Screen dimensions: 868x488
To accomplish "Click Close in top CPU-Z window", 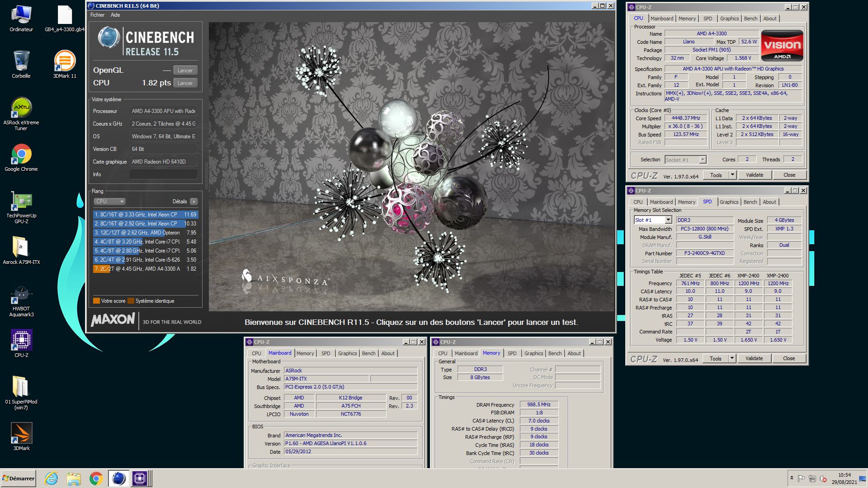I will point(789,175).
